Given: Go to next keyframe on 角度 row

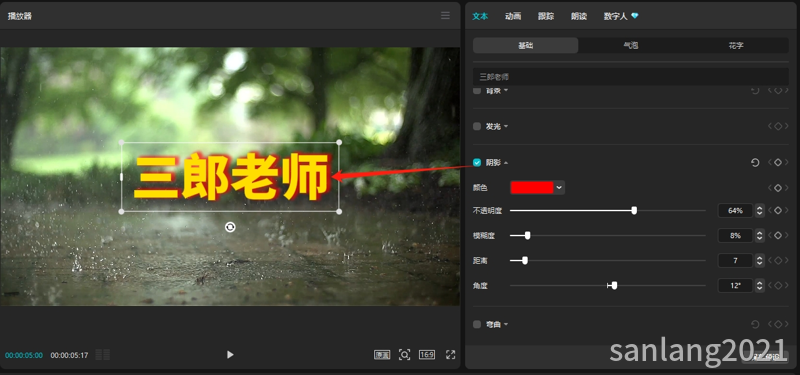Looking at the screenshot, I should (x=786, y=285).
